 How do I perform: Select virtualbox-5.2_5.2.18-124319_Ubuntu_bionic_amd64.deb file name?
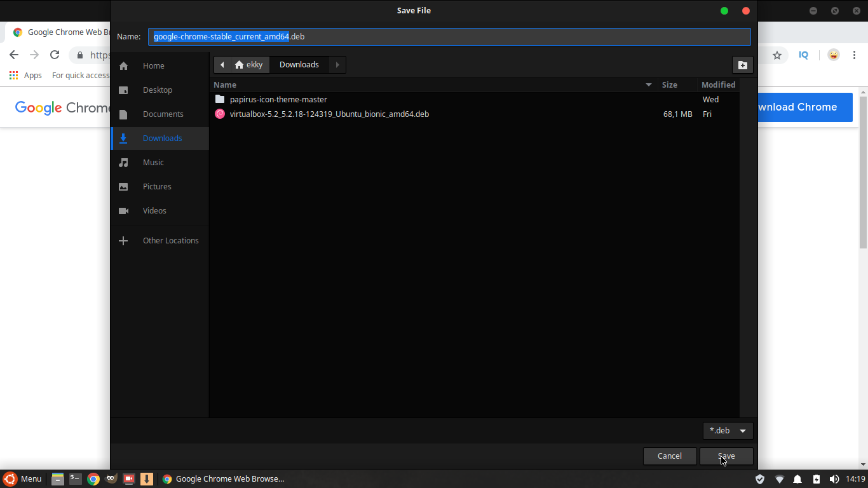[x=329, y=114]
